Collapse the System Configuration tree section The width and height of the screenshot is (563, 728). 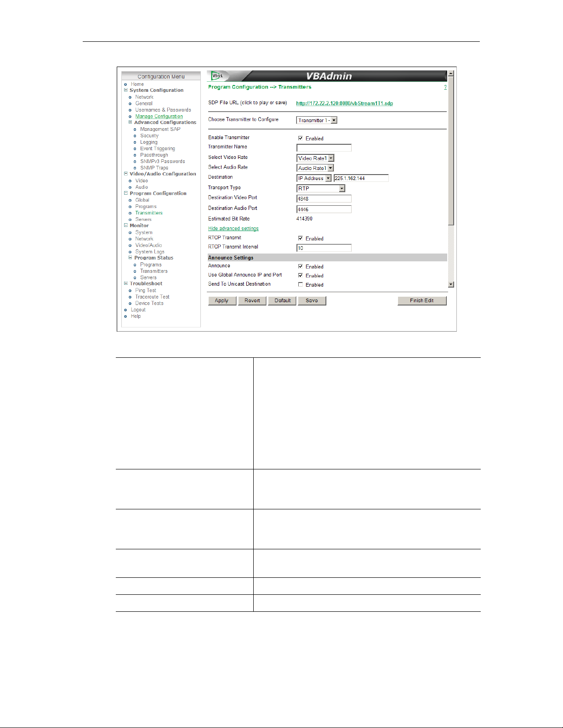point(126,90)
